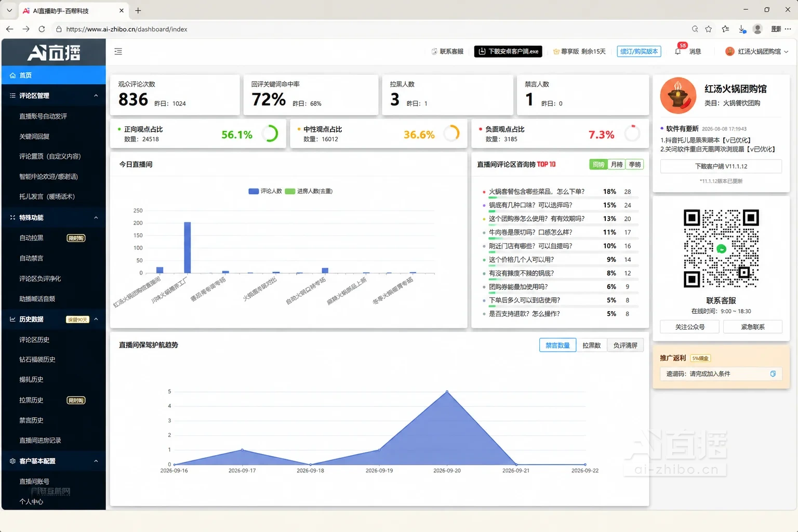
Task: Collapse the 特殊功能 section chevron
Action: pos(96,218)
